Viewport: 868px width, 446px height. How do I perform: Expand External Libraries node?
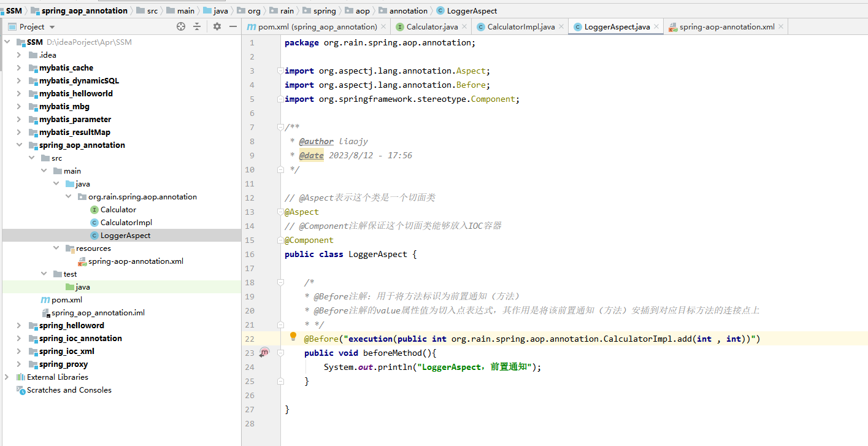tap(7, 377)
